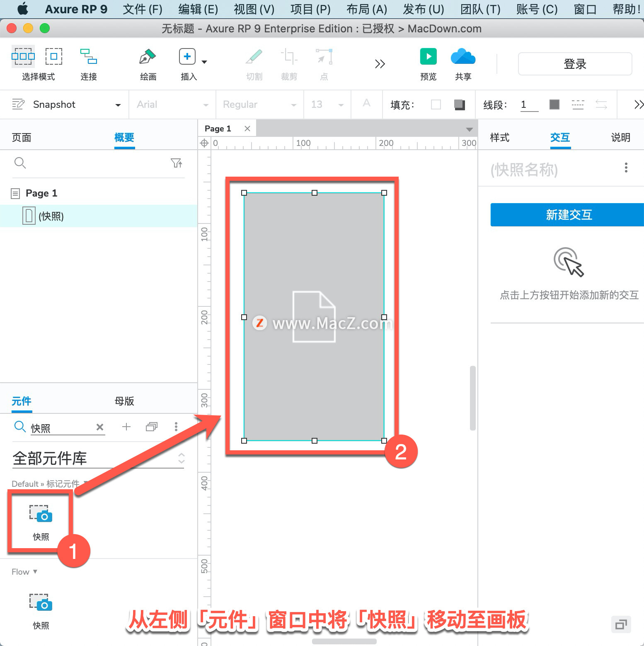
Task: Open the widgets panel three-dot menu
Action: (x=176, y=427)
